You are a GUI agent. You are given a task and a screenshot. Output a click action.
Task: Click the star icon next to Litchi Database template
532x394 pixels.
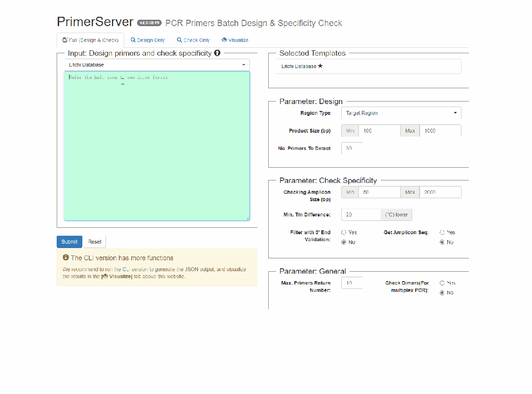point(320,66)
